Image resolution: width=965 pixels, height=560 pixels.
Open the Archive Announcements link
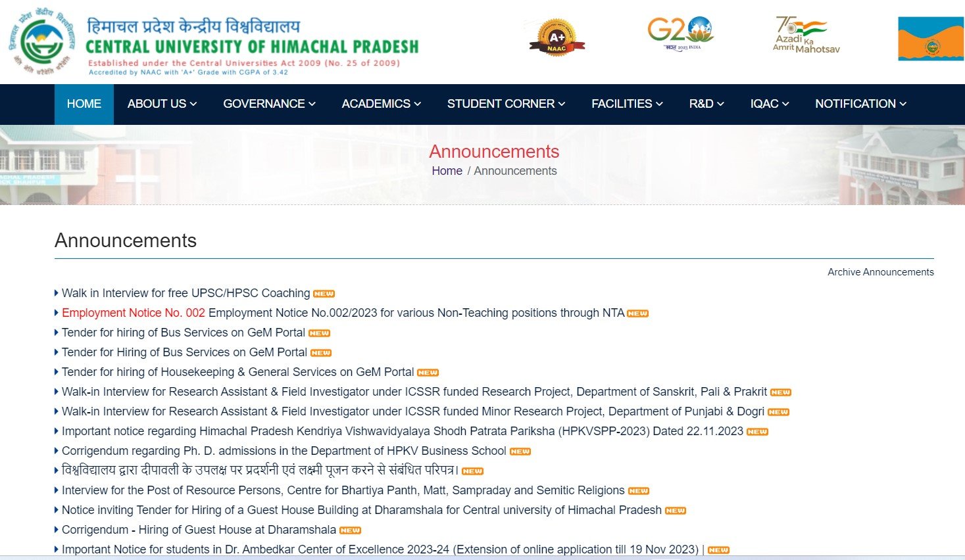[x=880, y=271]
